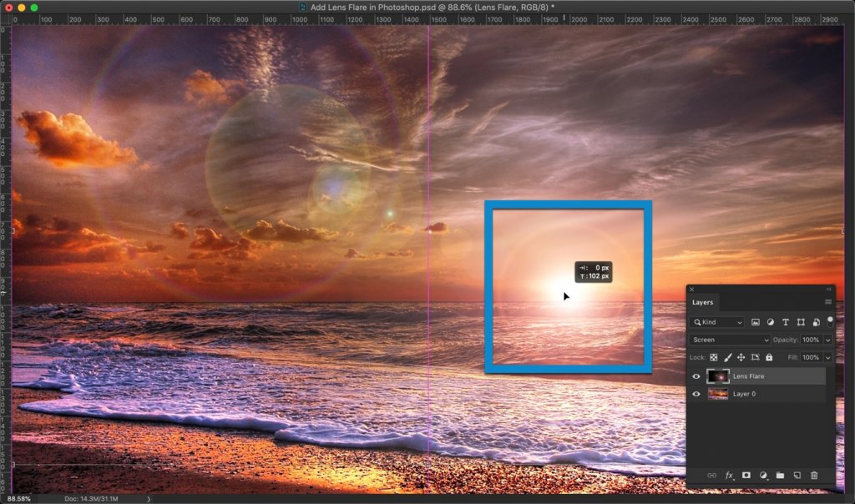Open the Opacity dropdown
The image size is (855, 504).
(828, 339)
